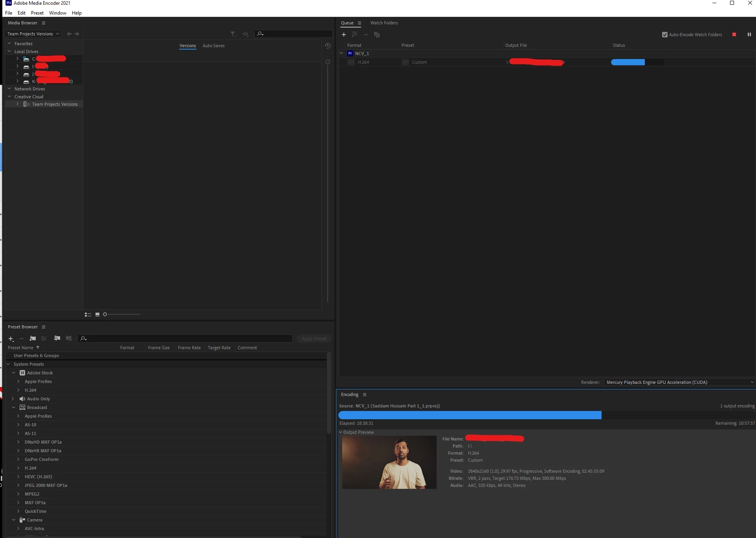The width and height of the screenshot is (756, 538).
Task: Switch Media Browser to thumbnail view
Action: point(97,314)
